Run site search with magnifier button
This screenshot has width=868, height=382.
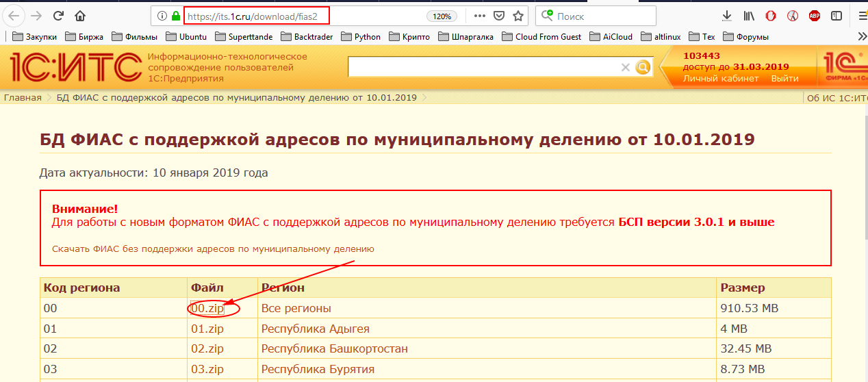[x=642, y=67]
